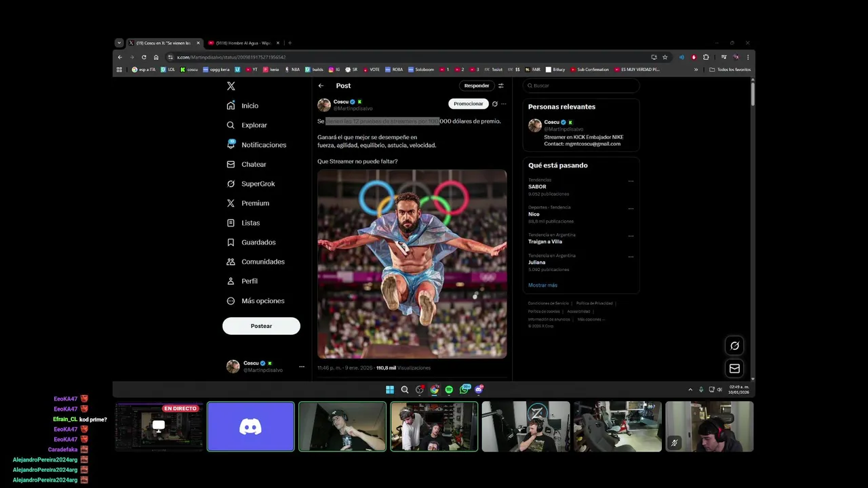Show hidden system tray icons

pyautogui.click(x=690, y=390)
